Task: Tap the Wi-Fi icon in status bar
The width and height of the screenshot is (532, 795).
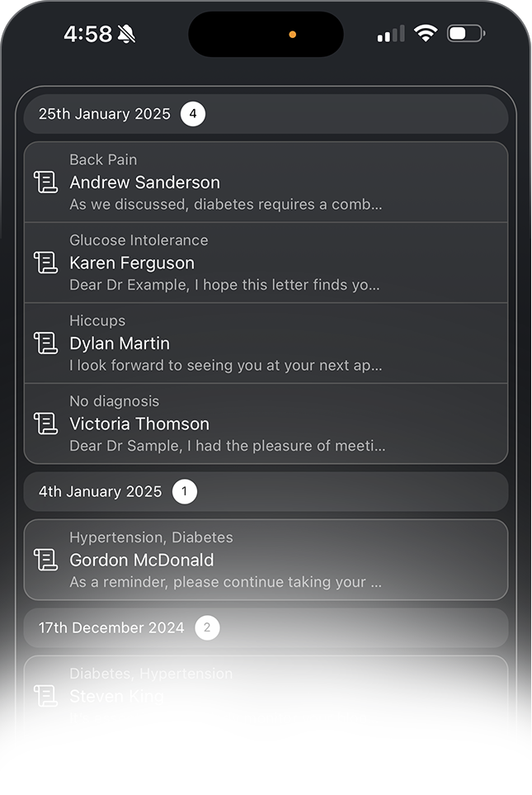Action: point(426,34)
